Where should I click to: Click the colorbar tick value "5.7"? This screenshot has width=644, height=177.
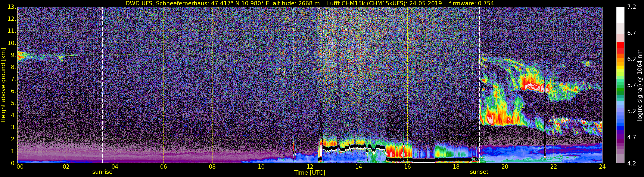pyautogui.click(x=632, y=85)
